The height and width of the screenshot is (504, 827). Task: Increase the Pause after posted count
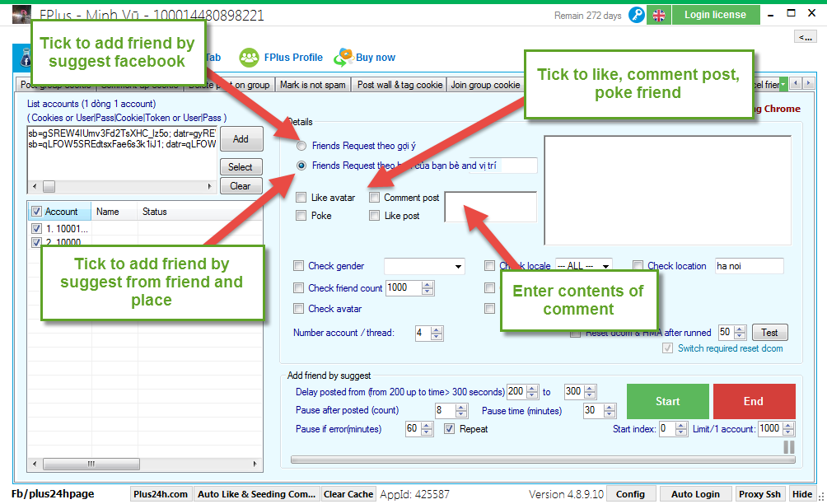point(461,408)
